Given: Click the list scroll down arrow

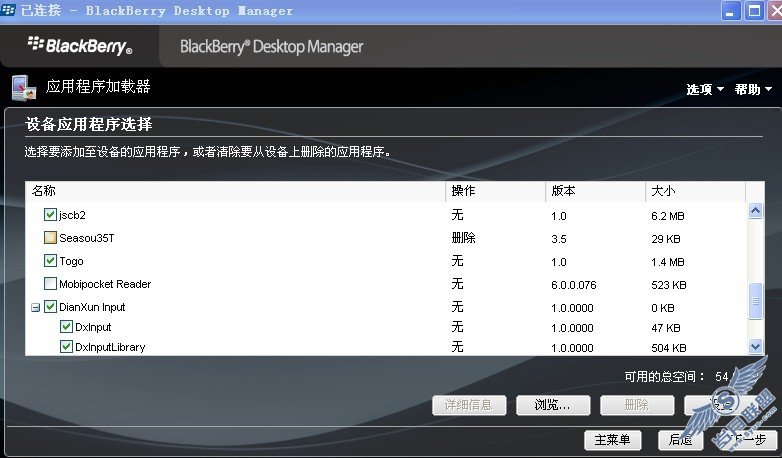Looking at the screenshot, I should click(x=755, y=346).
